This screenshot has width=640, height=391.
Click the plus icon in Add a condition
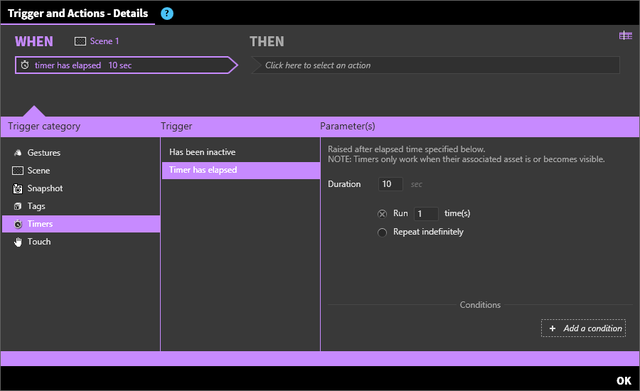552,329
